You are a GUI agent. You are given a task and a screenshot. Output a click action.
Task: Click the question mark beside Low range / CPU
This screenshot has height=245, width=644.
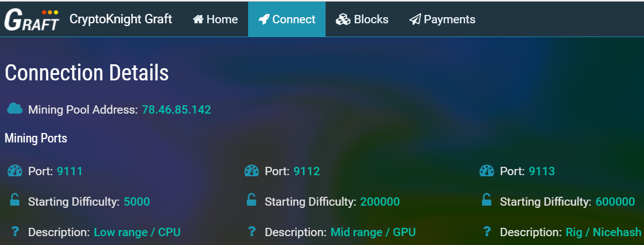click(14, 231)
